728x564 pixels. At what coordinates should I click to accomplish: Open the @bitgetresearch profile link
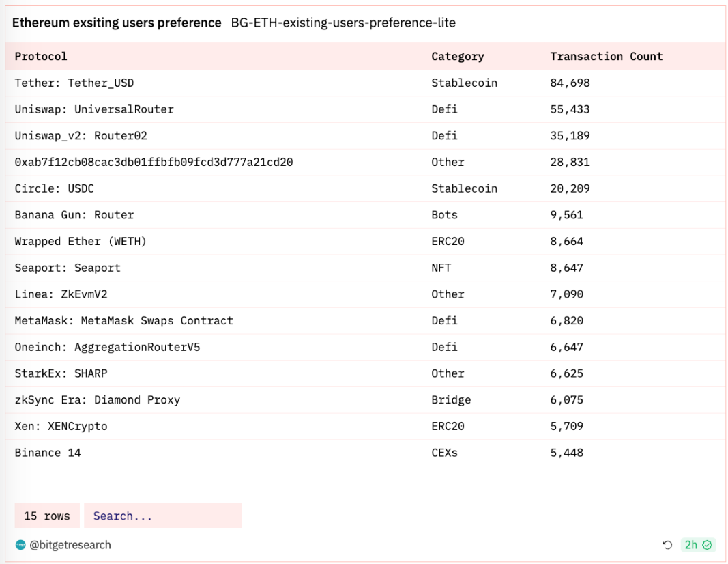coord(70,545)
